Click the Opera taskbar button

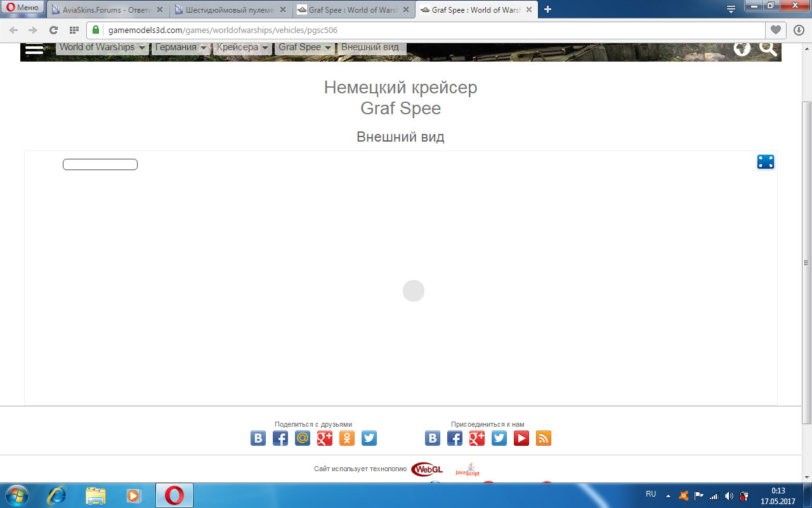click(x=174, y=495)
